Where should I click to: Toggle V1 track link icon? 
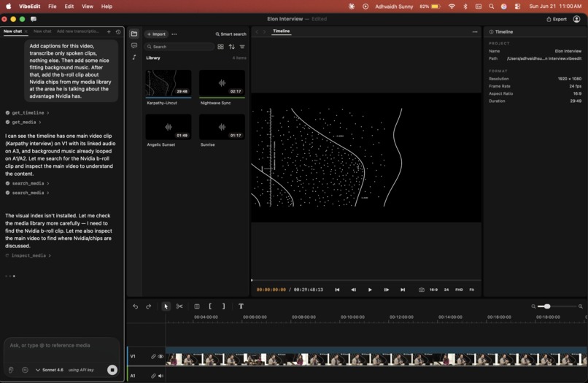click(x=153, y=356)
